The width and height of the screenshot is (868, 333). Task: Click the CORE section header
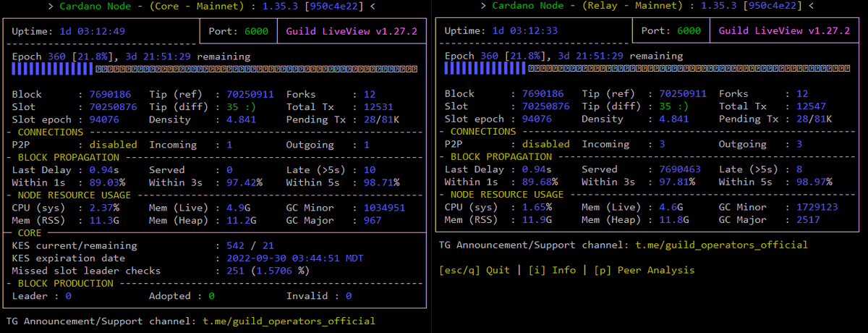click(x=30, y=232)
